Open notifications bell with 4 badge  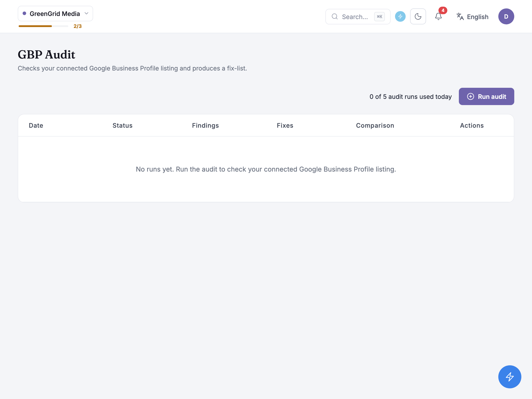(x=438, y=16)
